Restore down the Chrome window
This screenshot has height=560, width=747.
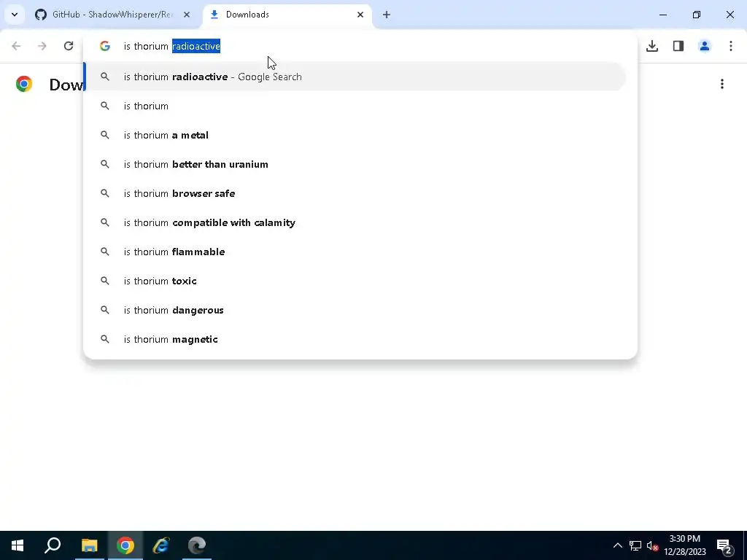tap(697, 15)
